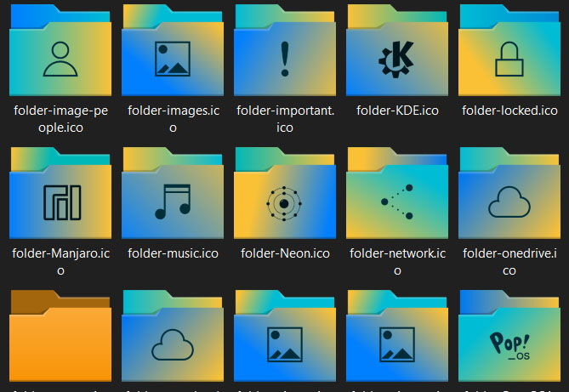Click the folder-KDE.ico file name
The height and width of the screenshot is (392, 569).
click(x=397, y=111)
